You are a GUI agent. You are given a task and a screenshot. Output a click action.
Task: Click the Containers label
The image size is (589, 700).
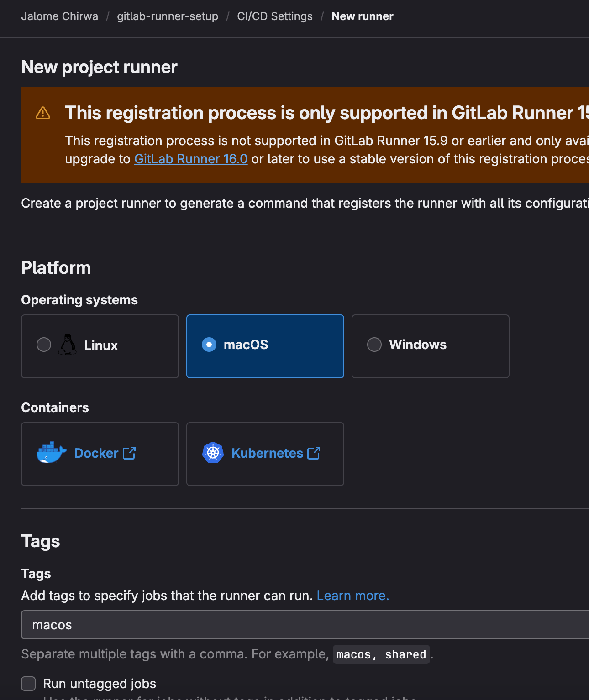point(55,407)
